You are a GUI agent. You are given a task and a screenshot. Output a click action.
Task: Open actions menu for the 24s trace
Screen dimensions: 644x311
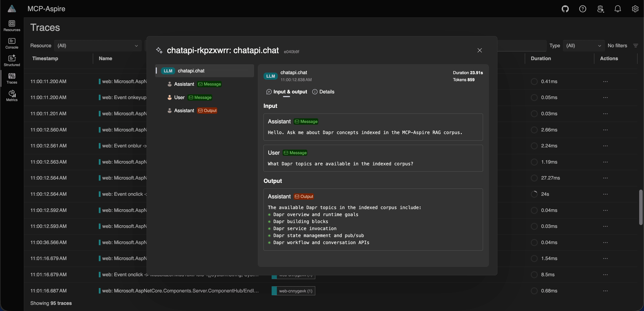point(605,194)
